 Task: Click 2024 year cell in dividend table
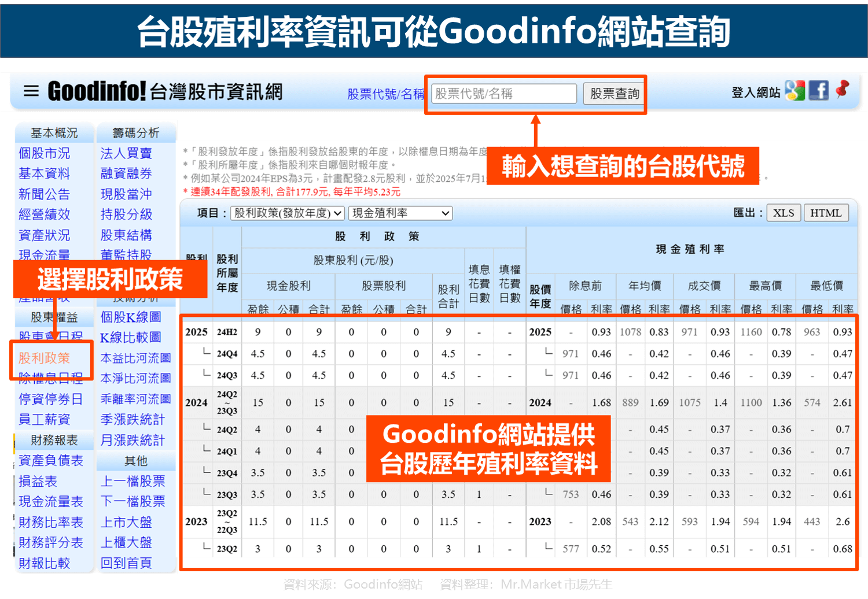(196, 402)
